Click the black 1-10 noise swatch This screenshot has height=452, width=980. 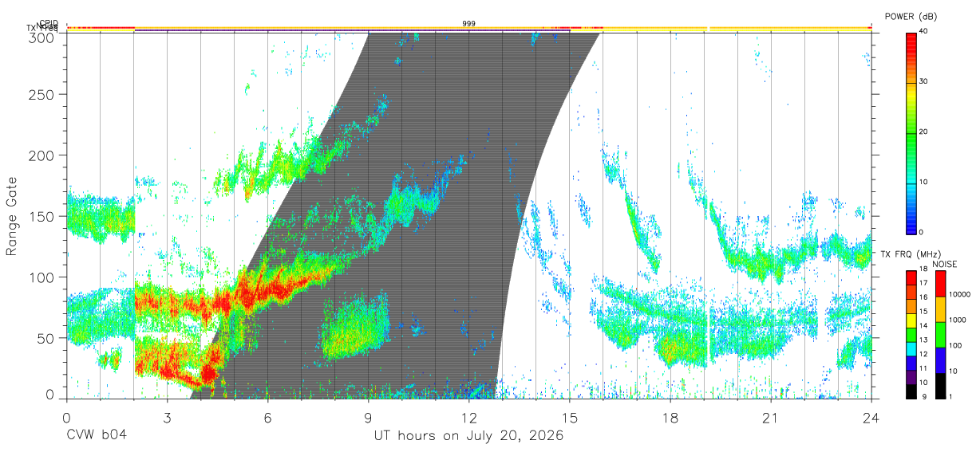pyautogui.click(x=939, y=385)
